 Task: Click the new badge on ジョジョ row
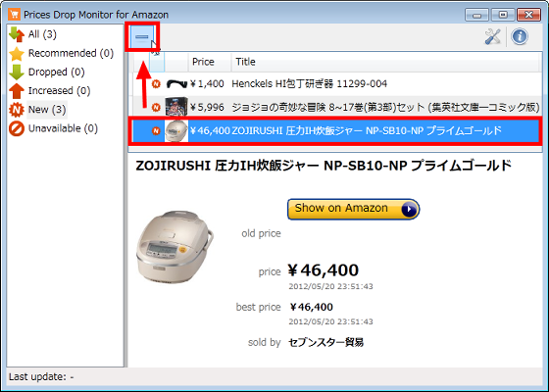[156, 107]
